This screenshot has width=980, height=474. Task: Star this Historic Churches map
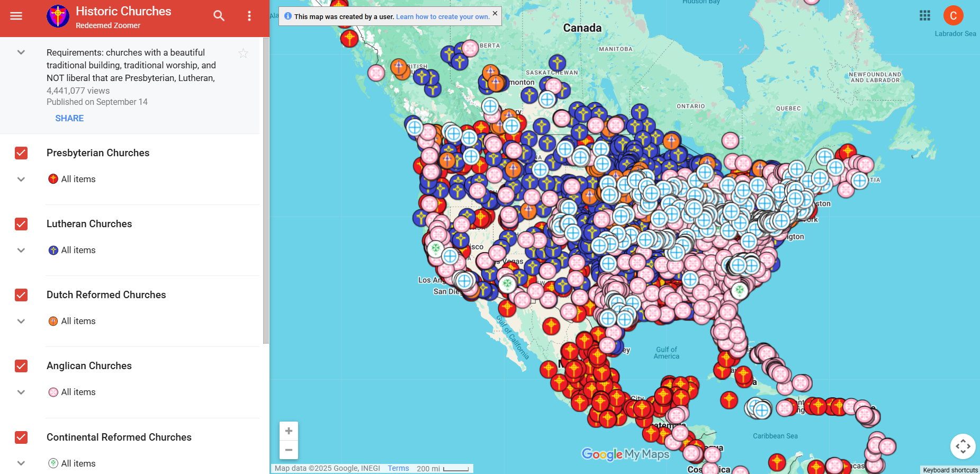(243, 53)
